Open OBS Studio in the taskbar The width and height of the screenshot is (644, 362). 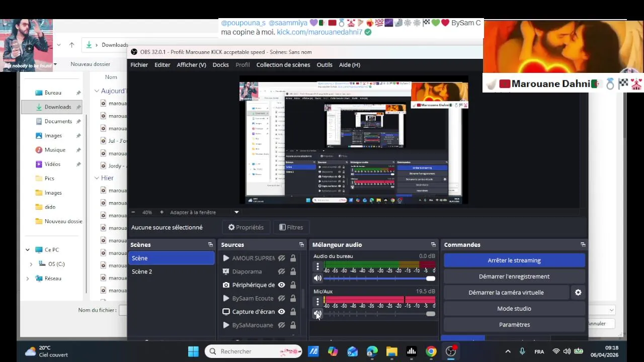451,351
